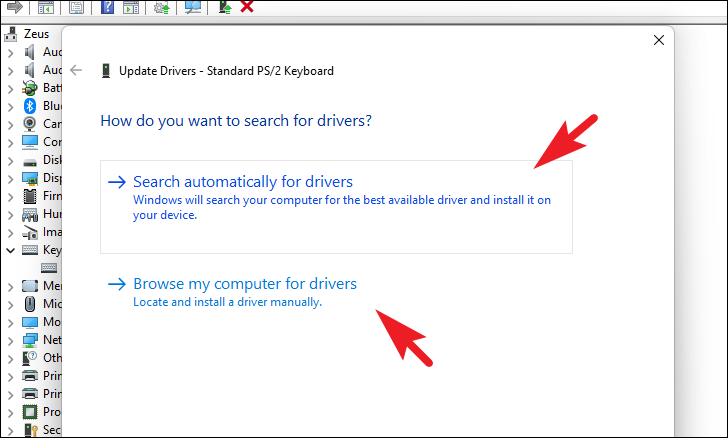728x438 pixels.
Task: Select the Monitors category icon
Action: point(30,322)
